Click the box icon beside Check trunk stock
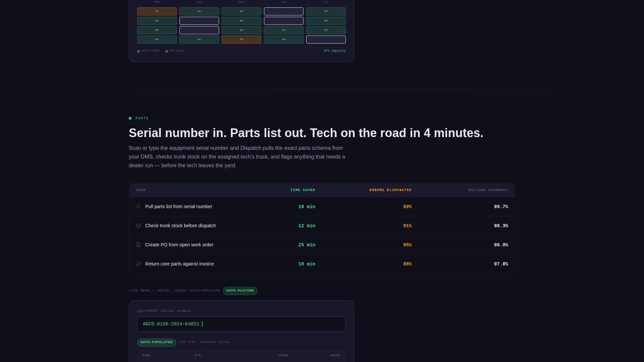The image size is (644, 362). click(x=139, y=226)
